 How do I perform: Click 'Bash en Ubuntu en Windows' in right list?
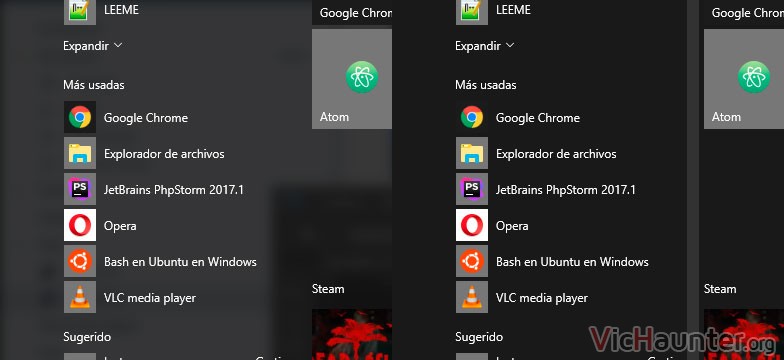pyautogui.click(x=572, y=262)
